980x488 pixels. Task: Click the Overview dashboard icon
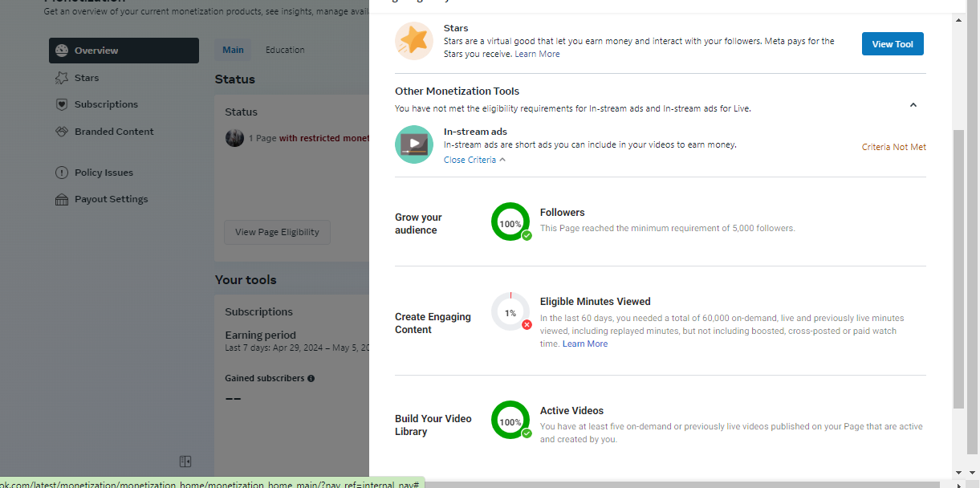62,51
